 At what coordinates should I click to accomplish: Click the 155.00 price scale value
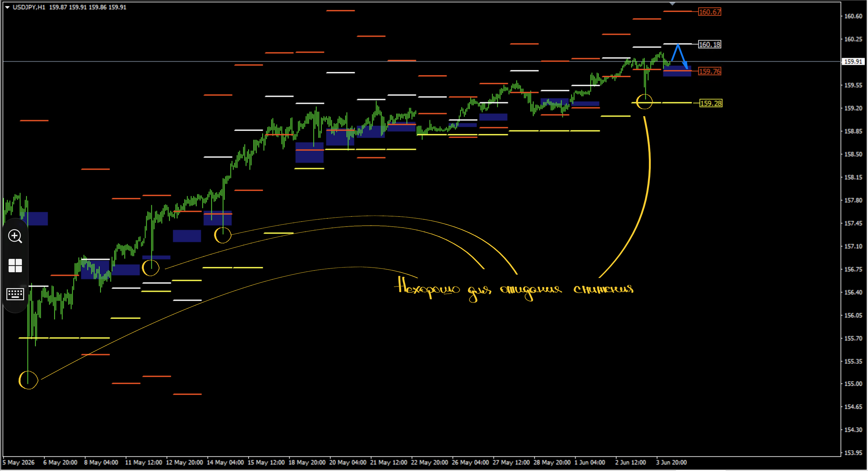click(853, 384)
